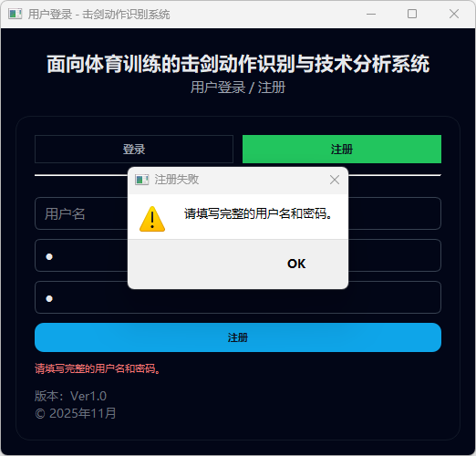Click the dialog message 请填写完整的用户名和密码
This screenshot has width=476, height=456.
258,213
